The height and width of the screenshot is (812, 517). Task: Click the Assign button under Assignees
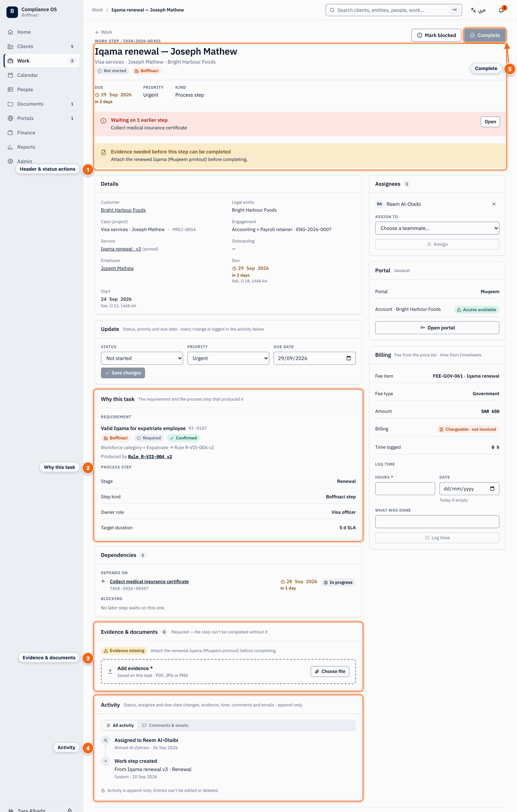coord(437,244)
